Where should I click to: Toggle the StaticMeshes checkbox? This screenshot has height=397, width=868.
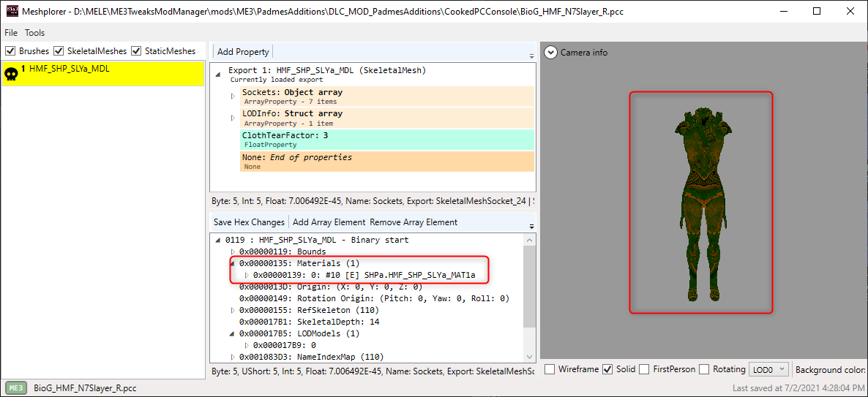click(136, 51)
